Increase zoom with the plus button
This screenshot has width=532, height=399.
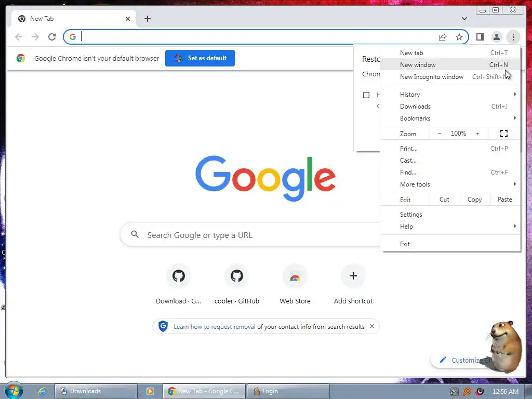tap(477, 134)
